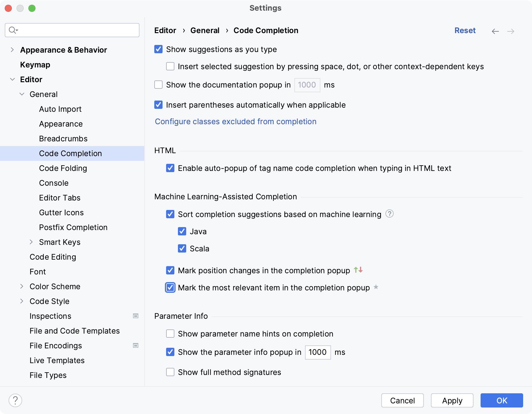Screen dimensions: 532x414
Task: Collapse the General tree node
Action: click(22, 94)
